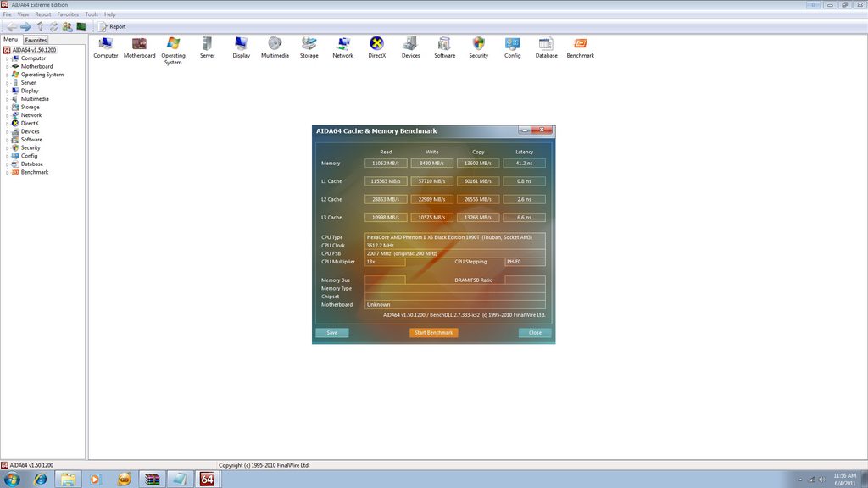Select the Config item in tree
Viewport: 868px width, 488px height.
[30, 156]
